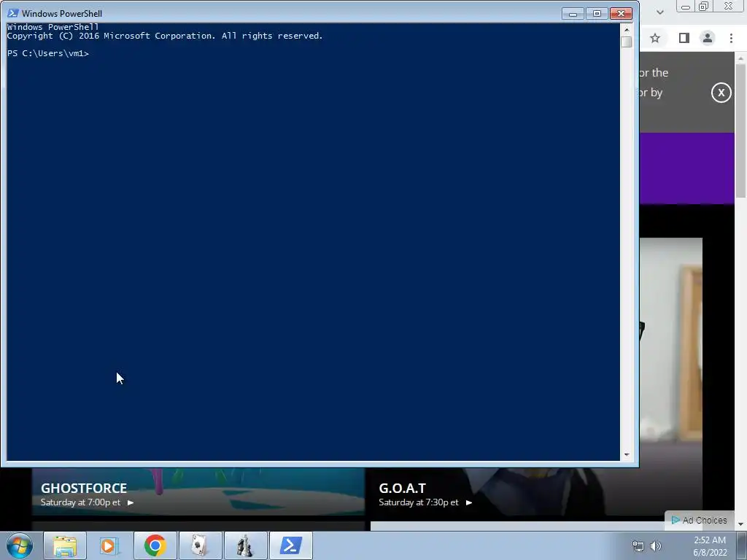Screen dimensions: 747x560
Task: Launch Windows Media Player from taskbar
Action: (x=109, y=545)
